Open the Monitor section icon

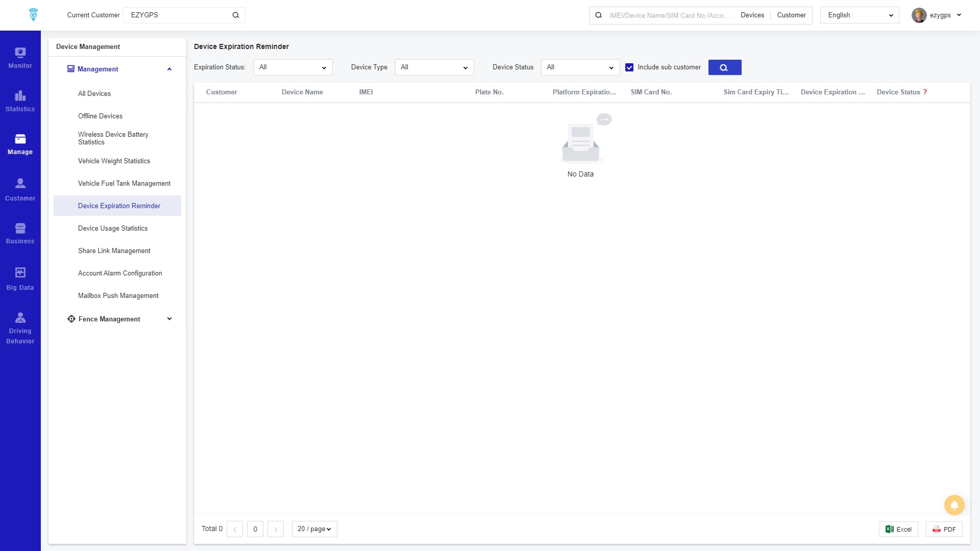(20, 58)
